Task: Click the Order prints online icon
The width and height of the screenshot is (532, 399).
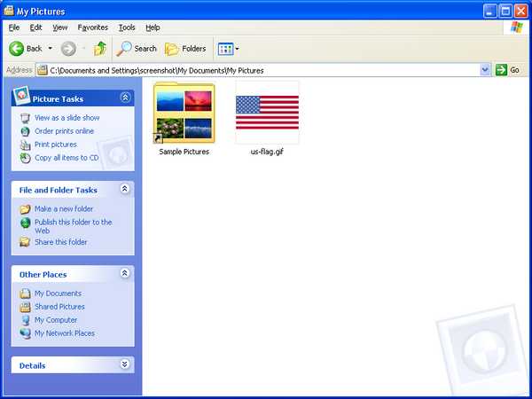Action: click(x=25, y=131)
